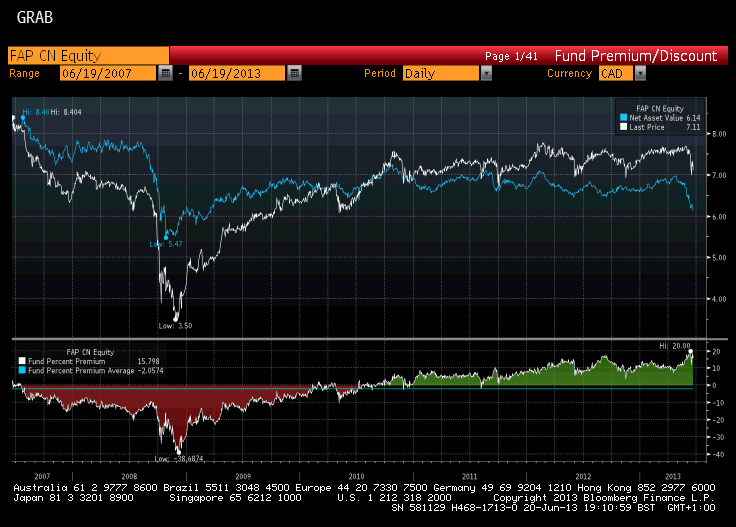Click the Last Price white legend swatch

[x=623, y=127]
